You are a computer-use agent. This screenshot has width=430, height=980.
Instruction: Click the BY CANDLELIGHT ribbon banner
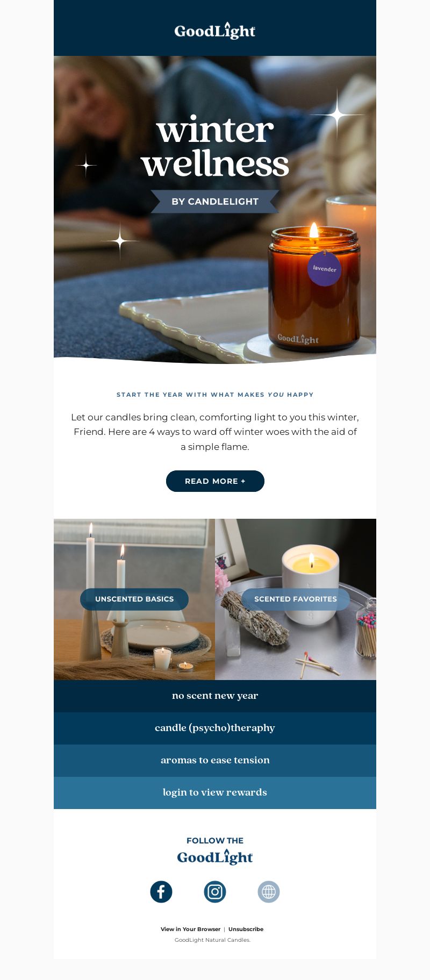pyautogui.click(x=215, y=202)
